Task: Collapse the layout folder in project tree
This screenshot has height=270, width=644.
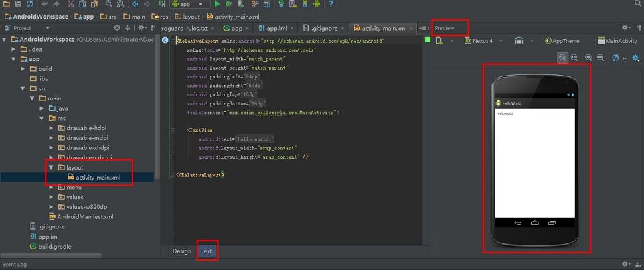Action: tap(52, 167)
